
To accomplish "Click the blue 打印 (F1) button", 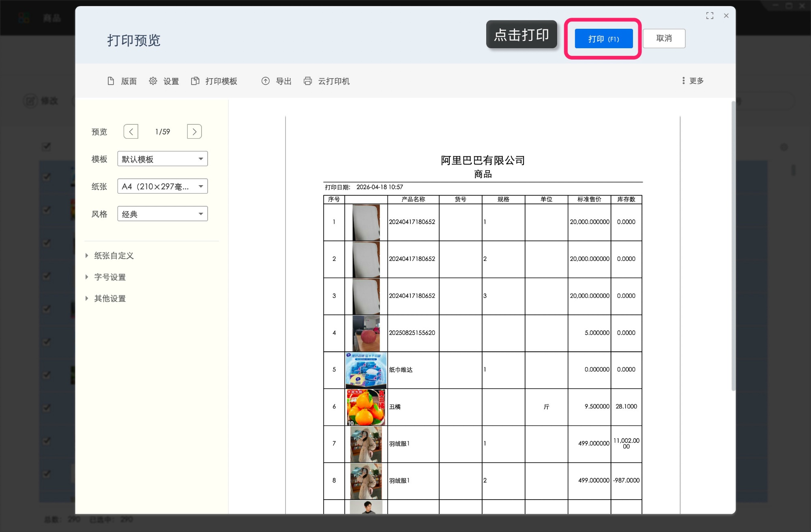I will pyautogui.click(x=603, y=39).
